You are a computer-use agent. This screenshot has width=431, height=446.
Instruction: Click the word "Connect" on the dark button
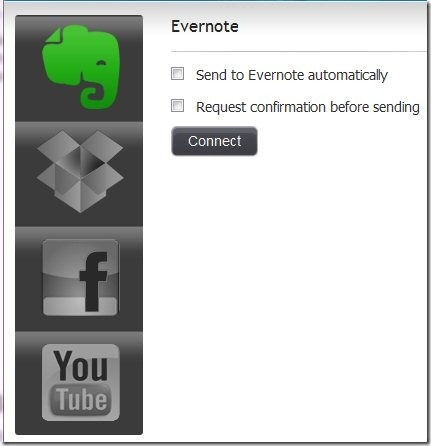point(214,141)
